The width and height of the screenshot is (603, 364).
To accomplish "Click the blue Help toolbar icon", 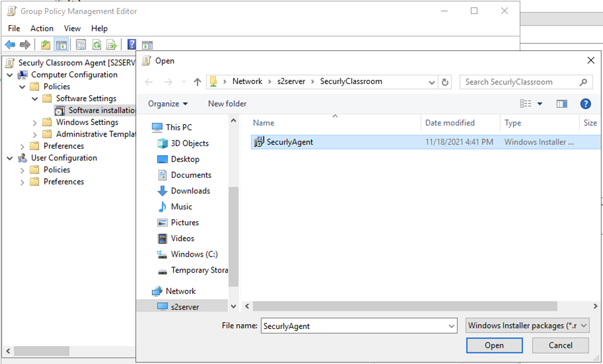I will pyautogui.click(x=132, y=44).
